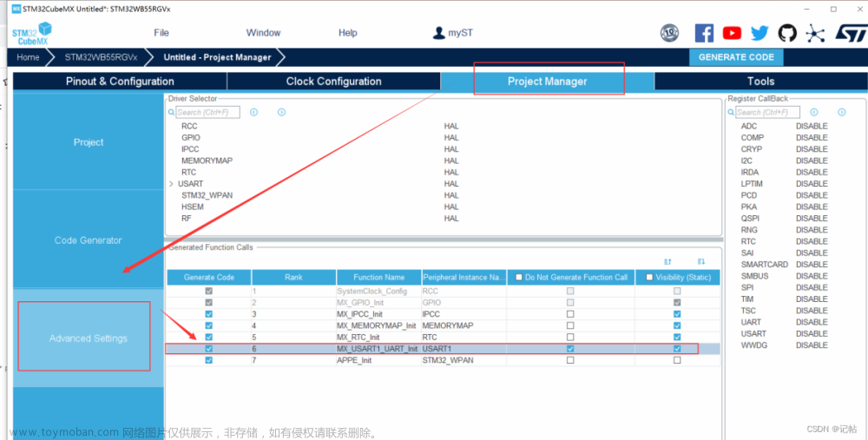868x440 pixels.
Task: Select the MEMORYMAP driver row
Action: [x=207, y=161]
